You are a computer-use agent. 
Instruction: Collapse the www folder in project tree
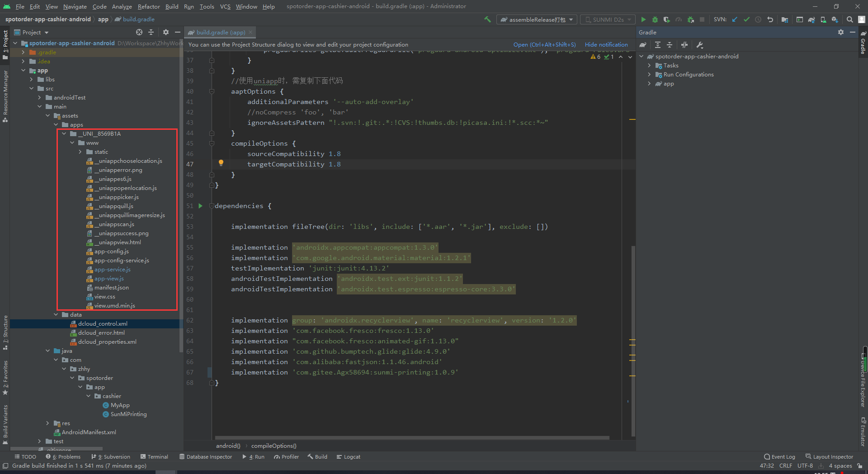coord(72,142)
